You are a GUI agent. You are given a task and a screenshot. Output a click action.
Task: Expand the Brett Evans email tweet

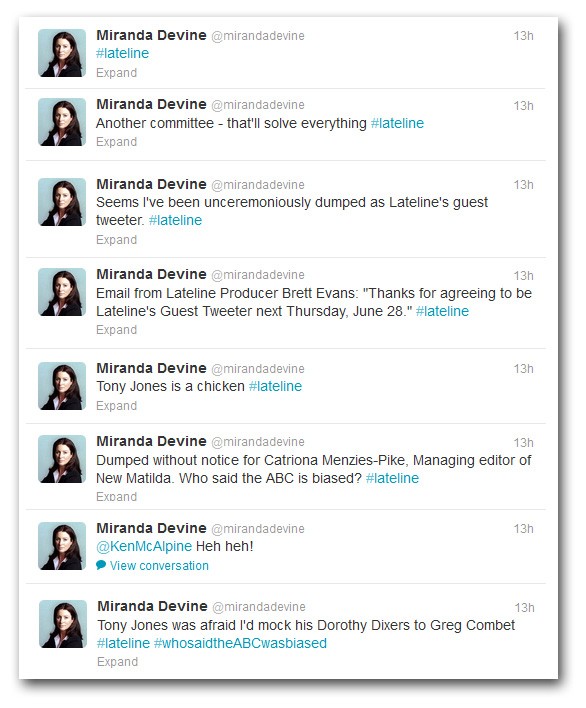[116, 330]
